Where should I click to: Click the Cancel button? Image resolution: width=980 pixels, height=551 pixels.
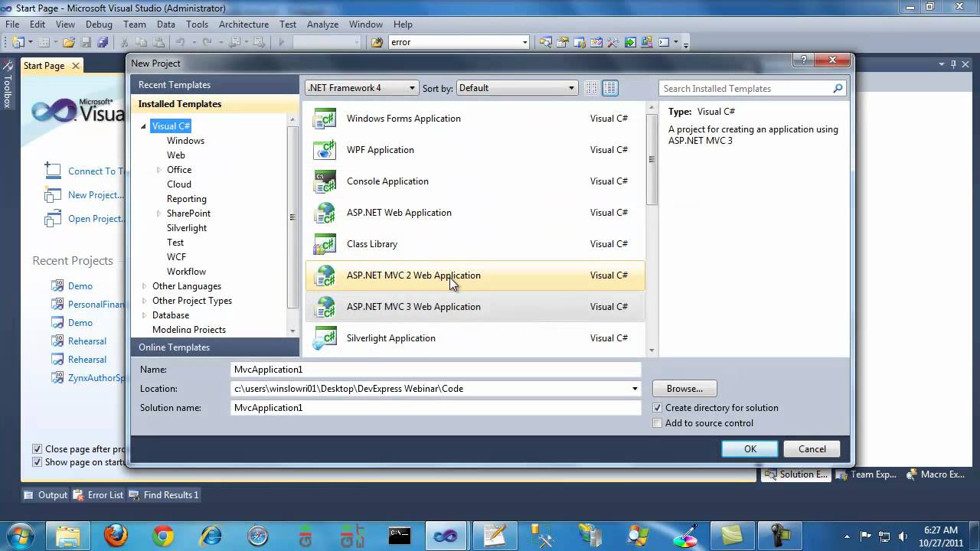812,449
